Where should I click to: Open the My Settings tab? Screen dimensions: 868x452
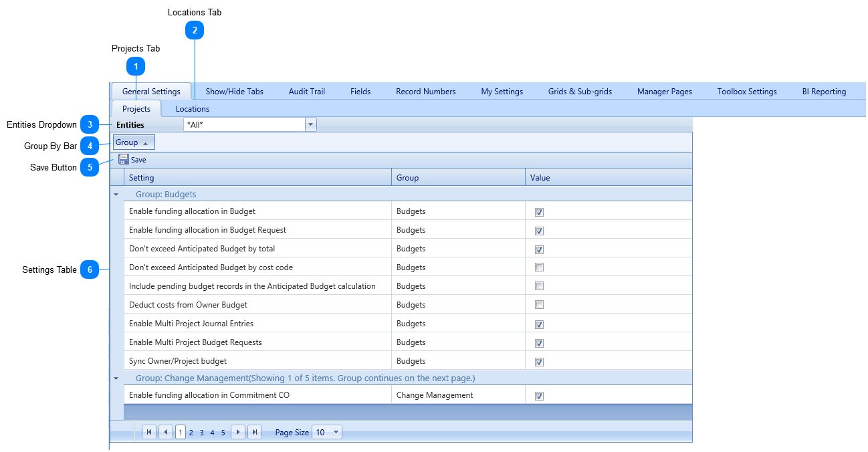tap(502, 92)
